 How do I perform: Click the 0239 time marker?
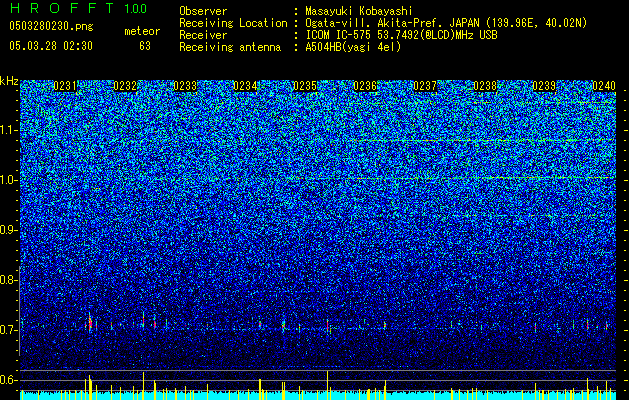(x=545, y=86)
